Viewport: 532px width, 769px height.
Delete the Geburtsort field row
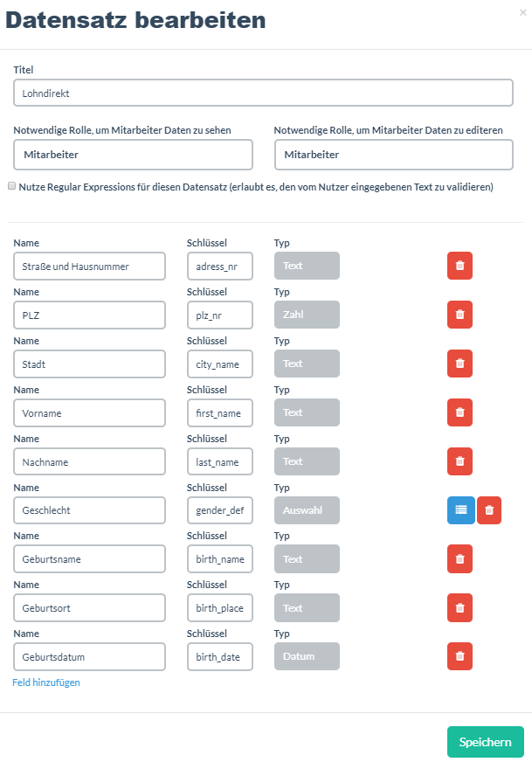click(459, 608)
